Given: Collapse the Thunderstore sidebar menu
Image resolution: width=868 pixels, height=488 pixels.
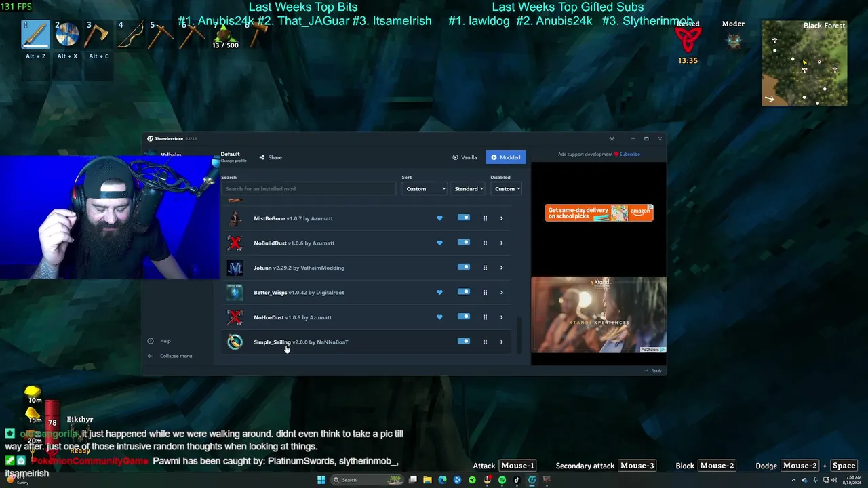Looking at the screenshot, I should tap(170, 356).
